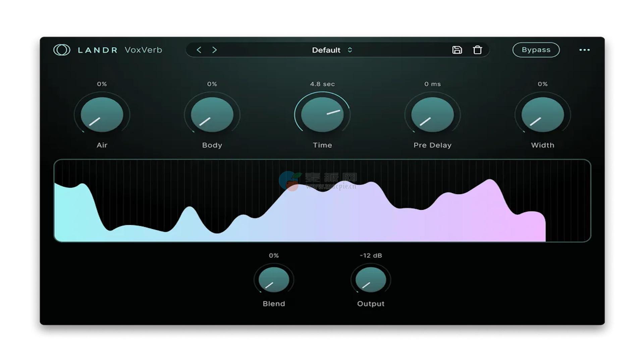Click the 0 ms Pre Delay value
Image resolution: width=644 pixels, height=362 pixels.
[x=432, y=84]
